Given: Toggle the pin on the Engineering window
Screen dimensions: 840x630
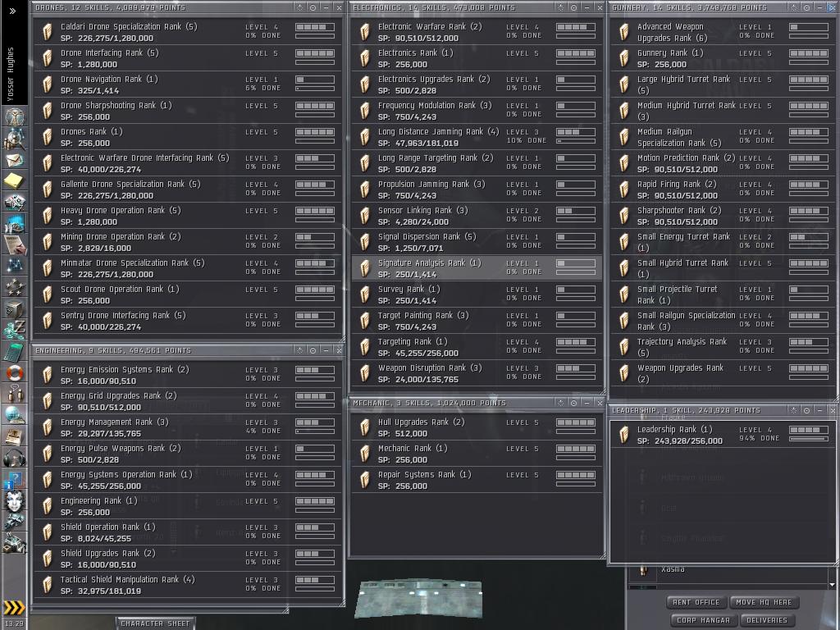Looking at the screenshot, I should pos(300,350).
